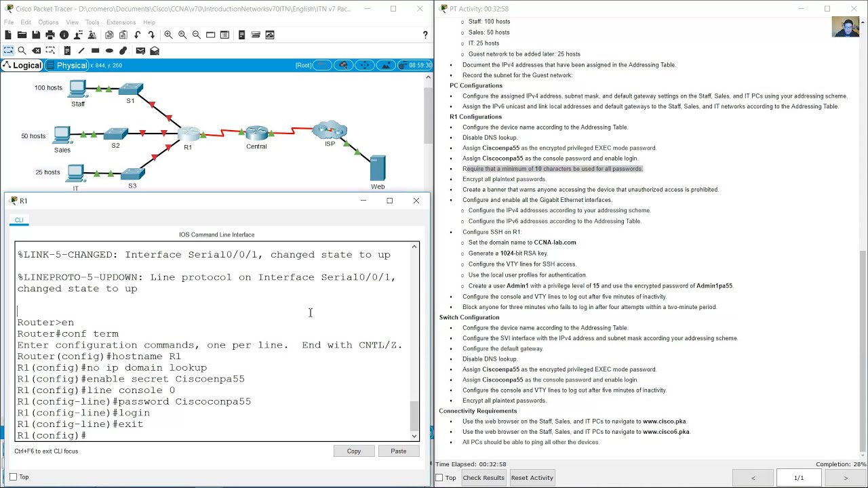Switch to the Physical workspace tab
Viewport: 868px width, 488px height.
67,65
